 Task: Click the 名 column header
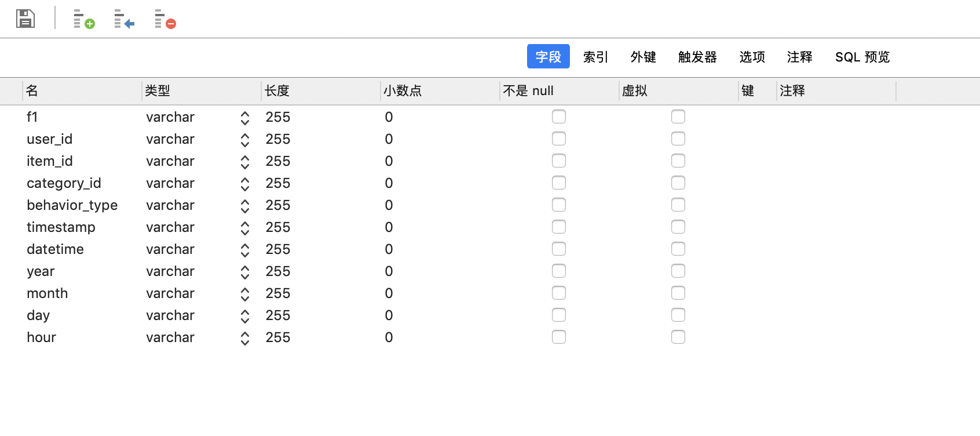click(82, 90)
